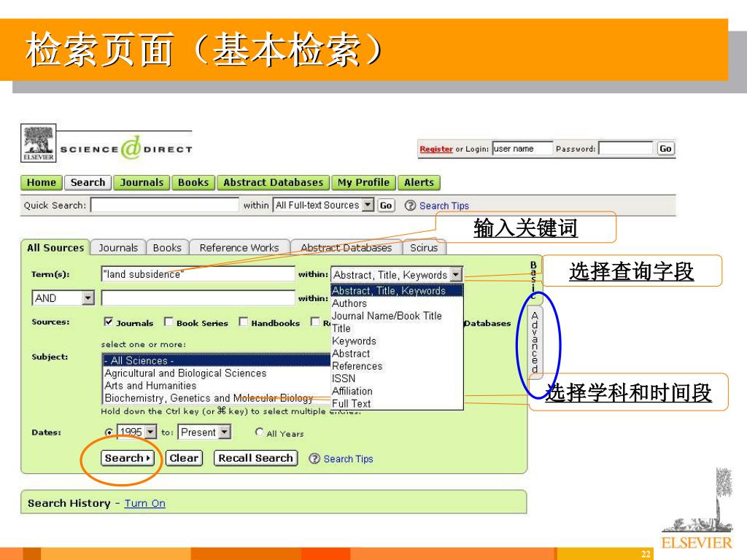Click the second search term field
This screenshot has width=747, height=560.
coord(198,298)
